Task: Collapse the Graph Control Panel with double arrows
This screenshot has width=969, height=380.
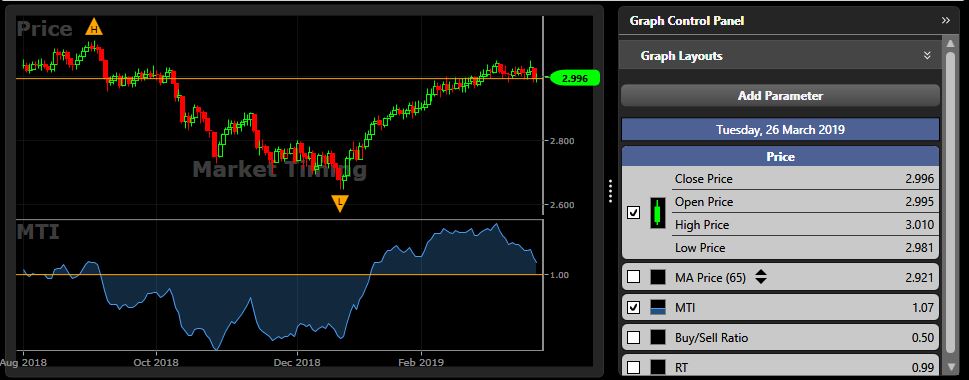Action: pos(946,20)
